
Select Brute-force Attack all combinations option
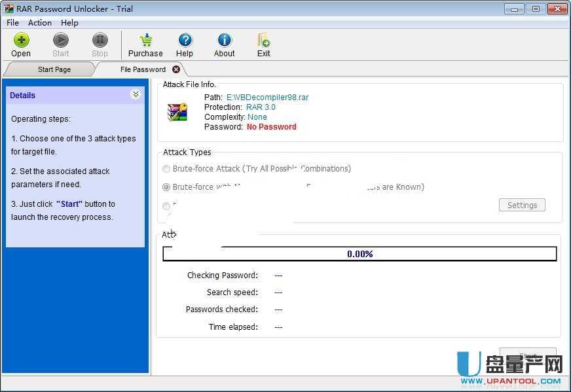[166, 169]
